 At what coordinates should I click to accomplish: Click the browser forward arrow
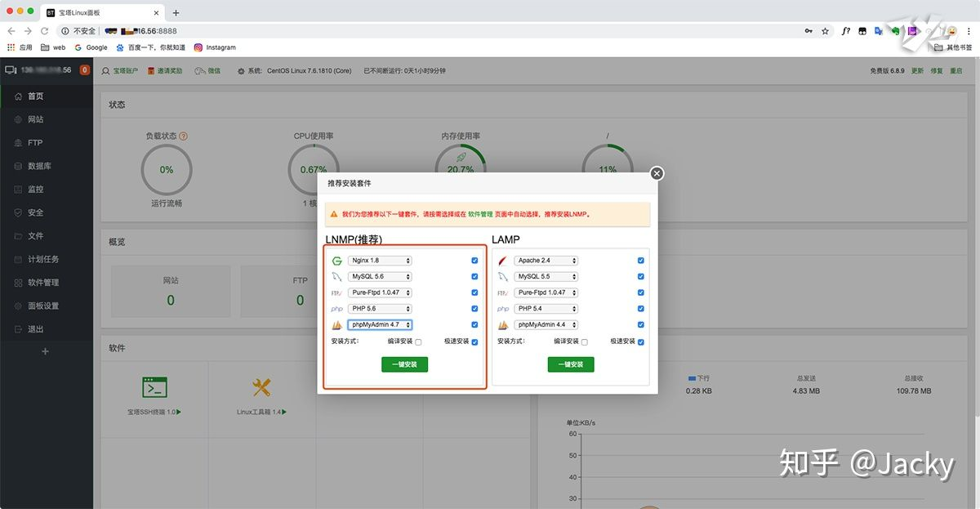pos(29,31)
